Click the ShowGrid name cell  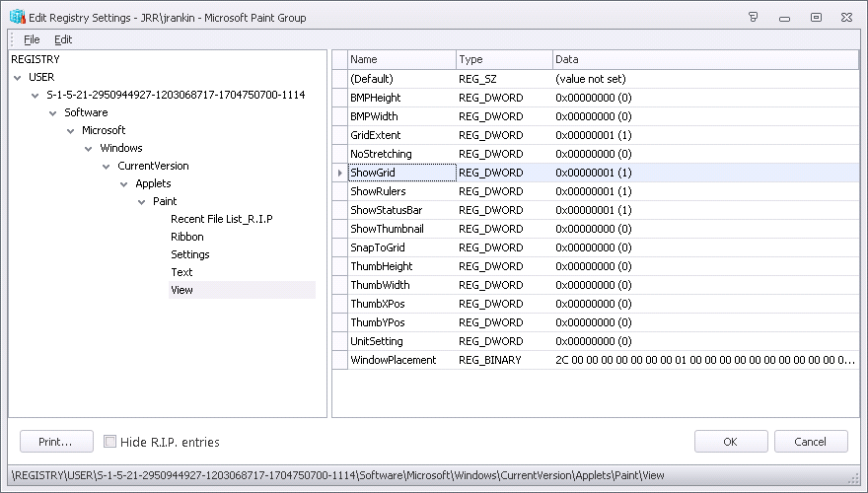click(401, 173)
